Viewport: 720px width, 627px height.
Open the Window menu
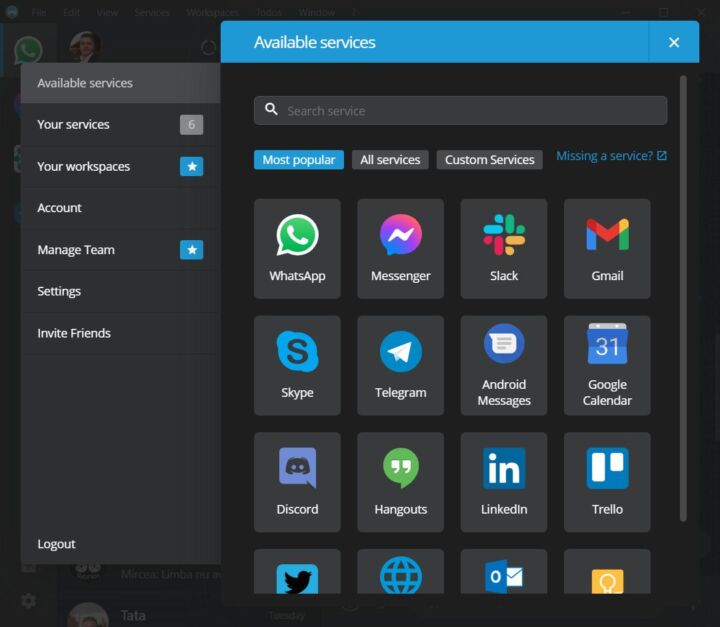tap(316, 12)
